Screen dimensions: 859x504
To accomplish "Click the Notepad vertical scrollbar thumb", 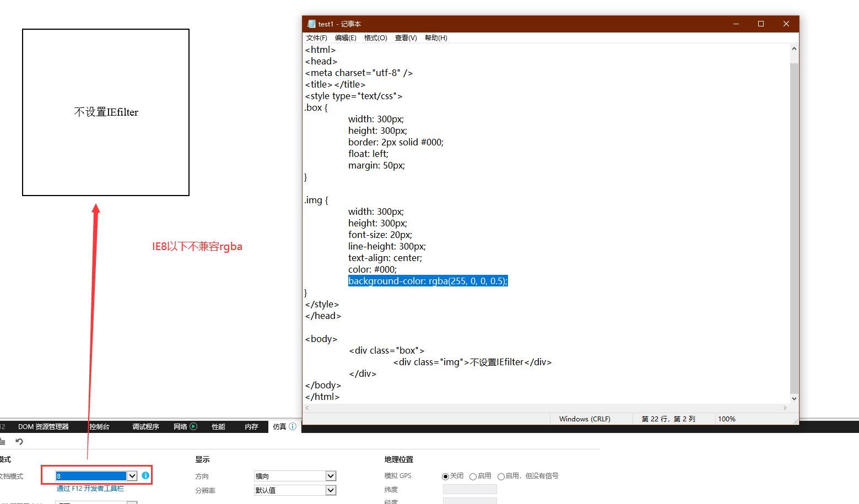I will [x=794, y=227].
